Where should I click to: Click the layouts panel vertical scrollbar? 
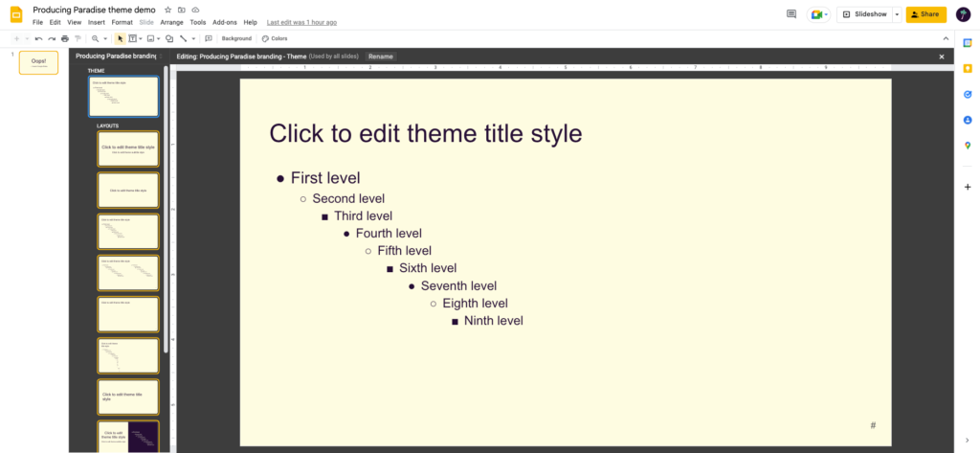coord(166,208)
